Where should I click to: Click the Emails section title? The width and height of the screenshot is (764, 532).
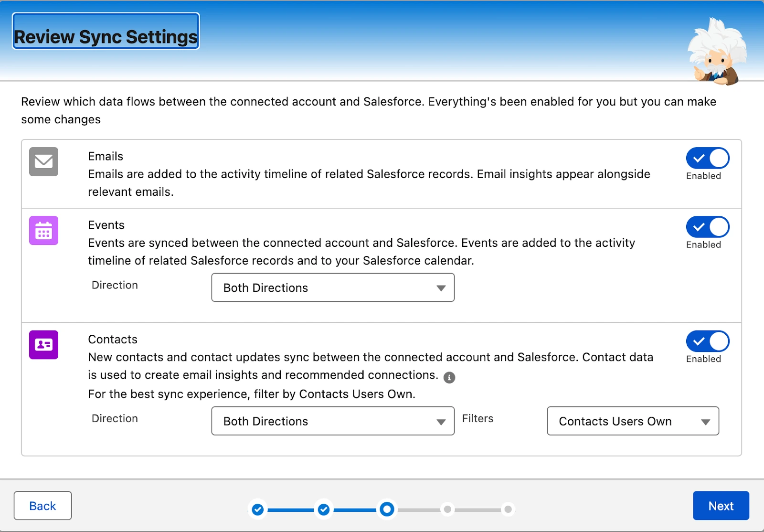tap(106, 156)
